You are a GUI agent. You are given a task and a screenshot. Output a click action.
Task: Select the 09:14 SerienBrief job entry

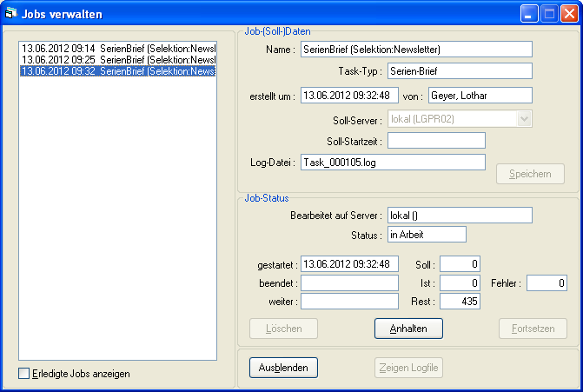tap(117, 48)
